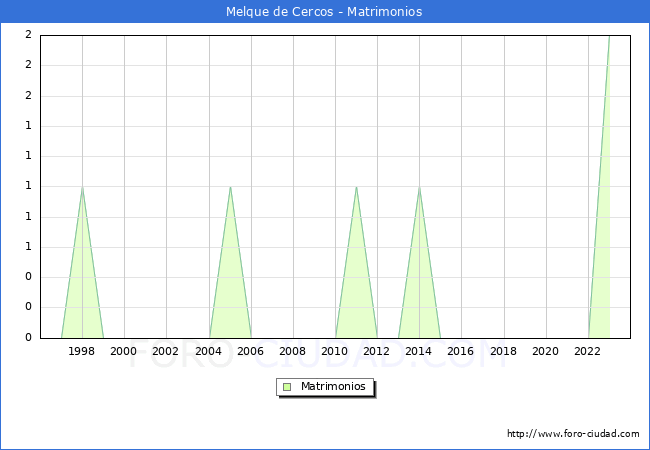Click the 2008 x-axis year label

click(292, 351)
